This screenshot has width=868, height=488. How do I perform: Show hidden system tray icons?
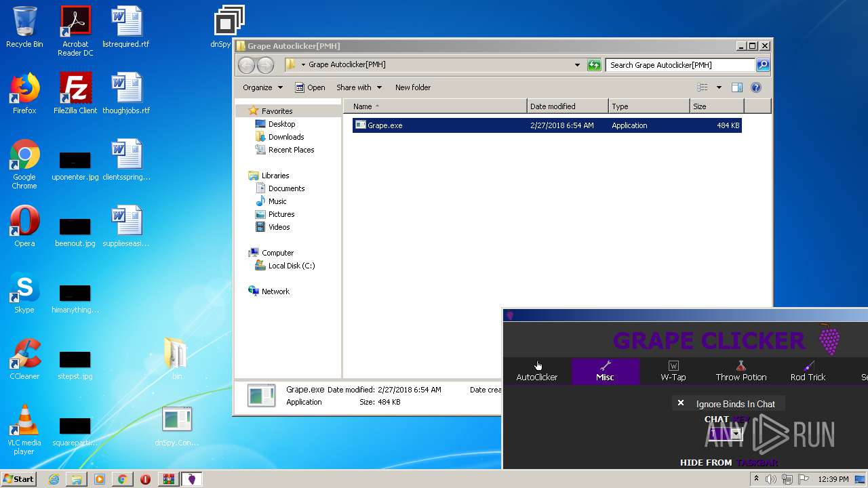(x=756, y=479)
